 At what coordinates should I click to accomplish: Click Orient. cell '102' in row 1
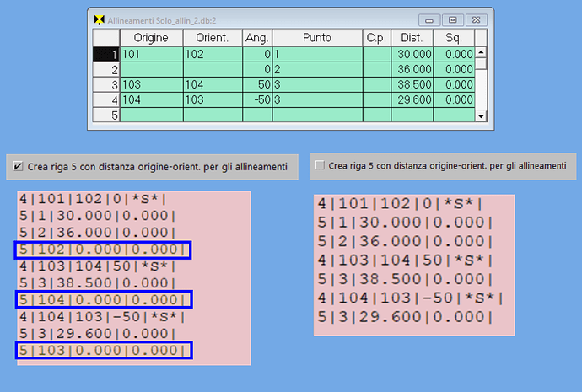(x=213, y=55)
